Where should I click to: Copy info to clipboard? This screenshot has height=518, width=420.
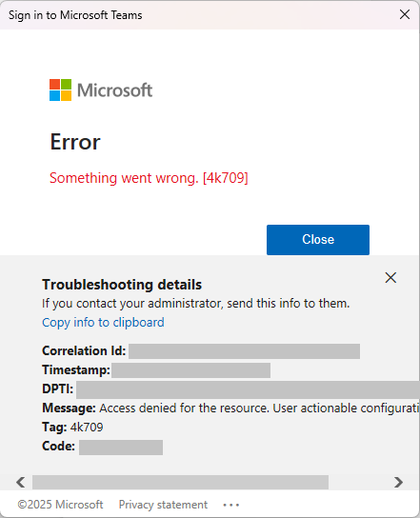pos(103,323)
